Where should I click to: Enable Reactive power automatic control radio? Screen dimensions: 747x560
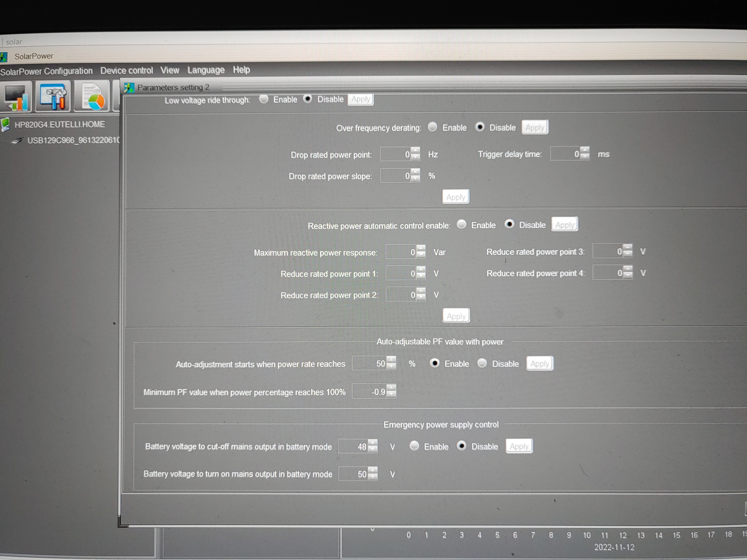click(462, 224)
